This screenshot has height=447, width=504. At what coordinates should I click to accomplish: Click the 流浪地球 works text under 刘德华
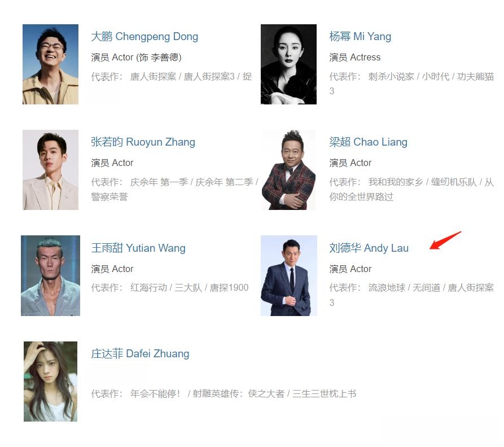(x=387, y=288)
